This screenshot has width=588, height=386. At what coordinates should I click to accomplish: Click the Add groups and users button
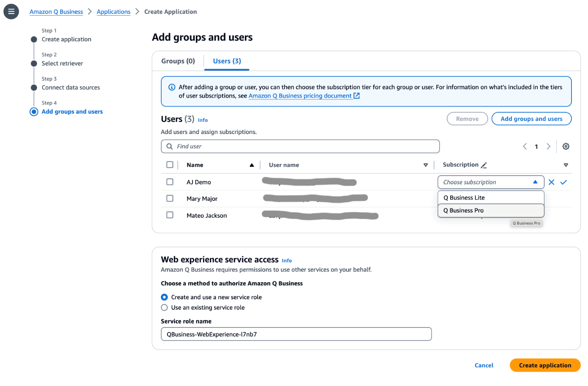pyautogui.click(x=532, y=119)
